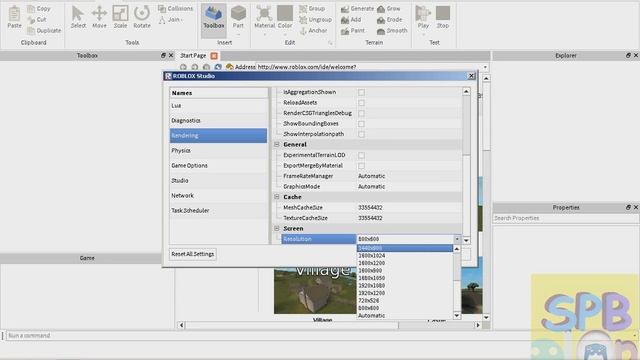Click Generate terrain tool
The width and height of the screenshot is (640, 360).
[x=357, y=9]
